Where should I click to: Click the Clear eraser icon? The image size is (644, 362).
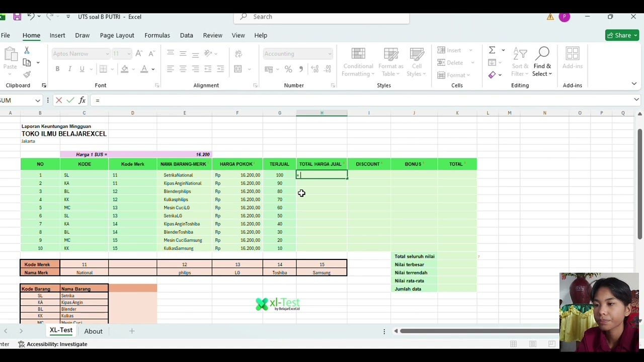tap(492, 74)
